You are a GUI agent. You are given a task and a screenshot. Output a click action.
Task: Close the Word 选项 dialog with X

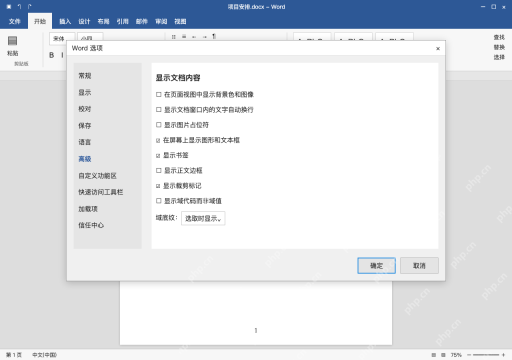[438, 49]
